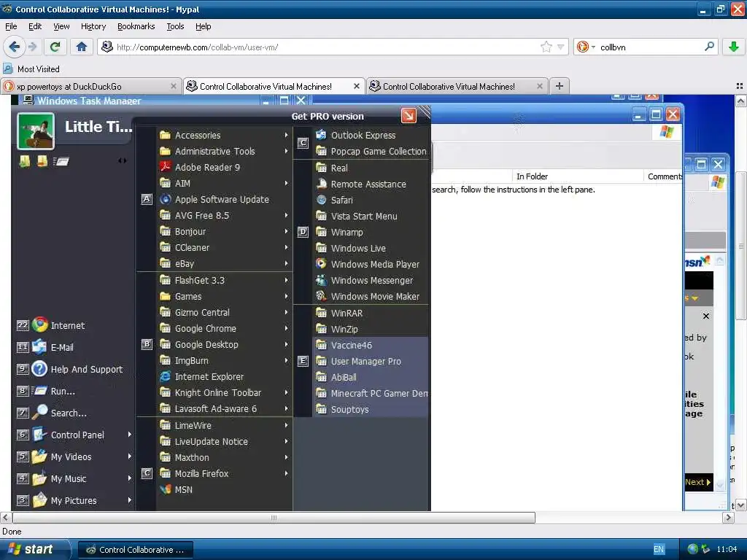747x560 pixels.
Task: Click the In Folder column header
Action: [x=578, y=176]
